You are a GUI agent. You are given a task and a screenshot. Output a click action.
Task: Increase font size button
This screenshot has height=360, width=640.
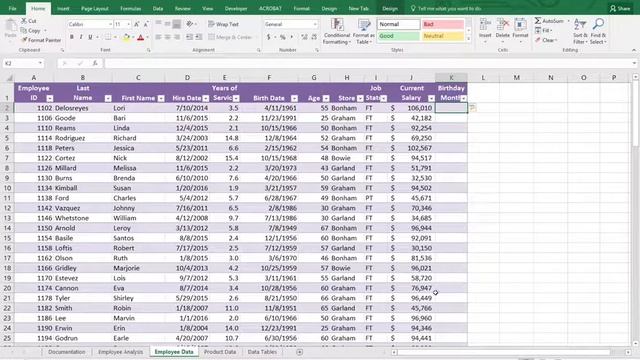click(x=137, y=24)
